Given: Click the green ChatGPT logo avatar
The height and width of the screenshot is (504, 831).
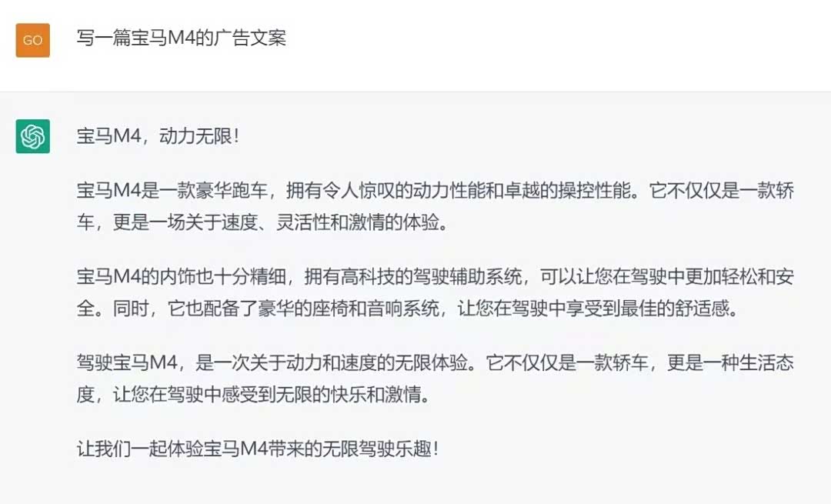Looking at the screenshot, I should [33, 136].
